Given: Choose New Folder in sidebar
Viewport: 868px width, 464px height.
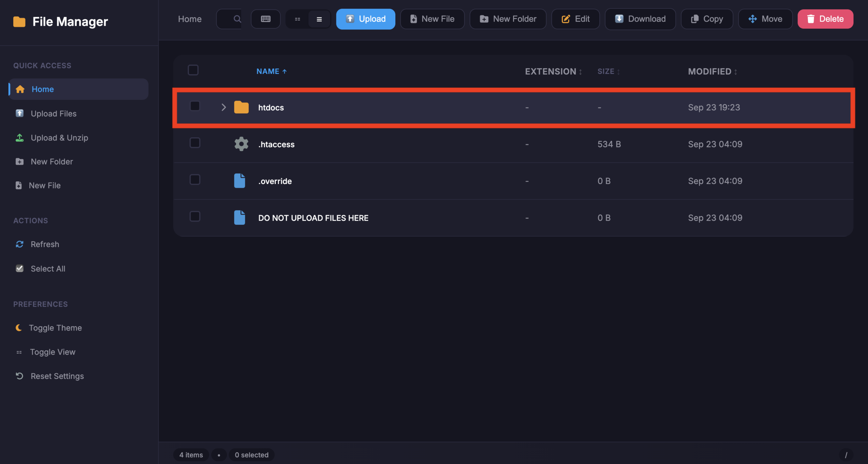Looking at the screenshot, I should pyautogui.click(x=79, y=162).
